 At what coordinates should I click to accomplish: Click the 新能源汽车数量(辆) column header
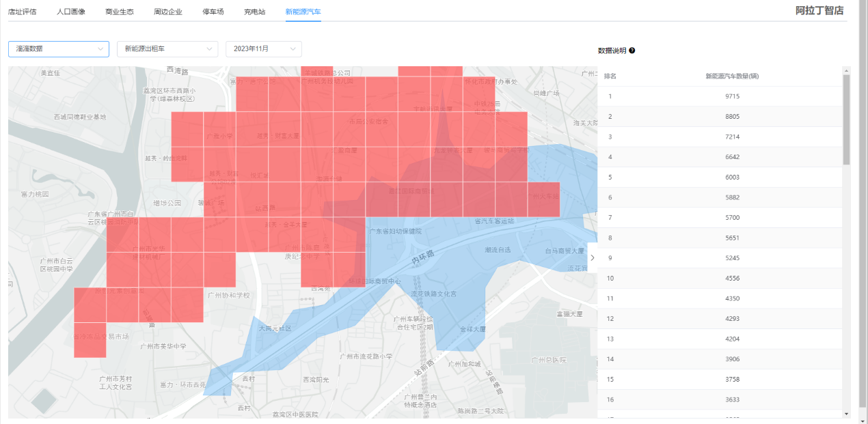(732, 76)
